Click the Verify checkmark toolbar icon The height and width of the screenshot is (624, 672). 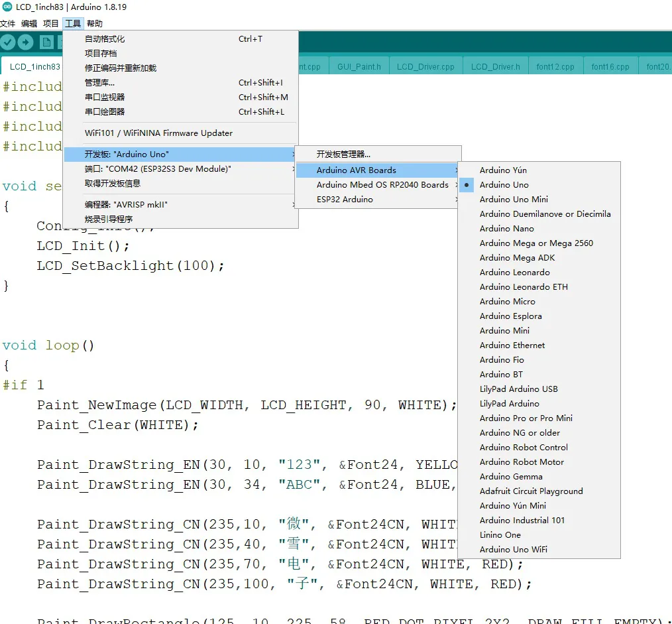coord(7,42)
